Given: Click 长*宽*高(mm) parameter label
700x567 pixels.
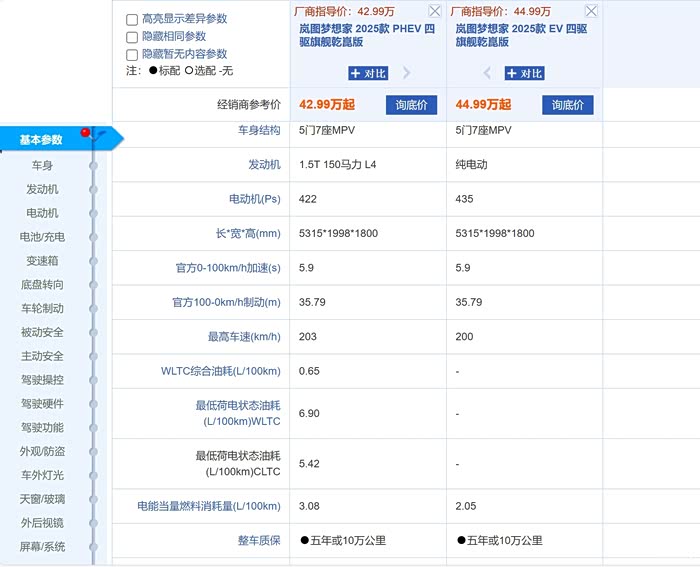Looking at the screenshot, I should (x=248, y=233).
